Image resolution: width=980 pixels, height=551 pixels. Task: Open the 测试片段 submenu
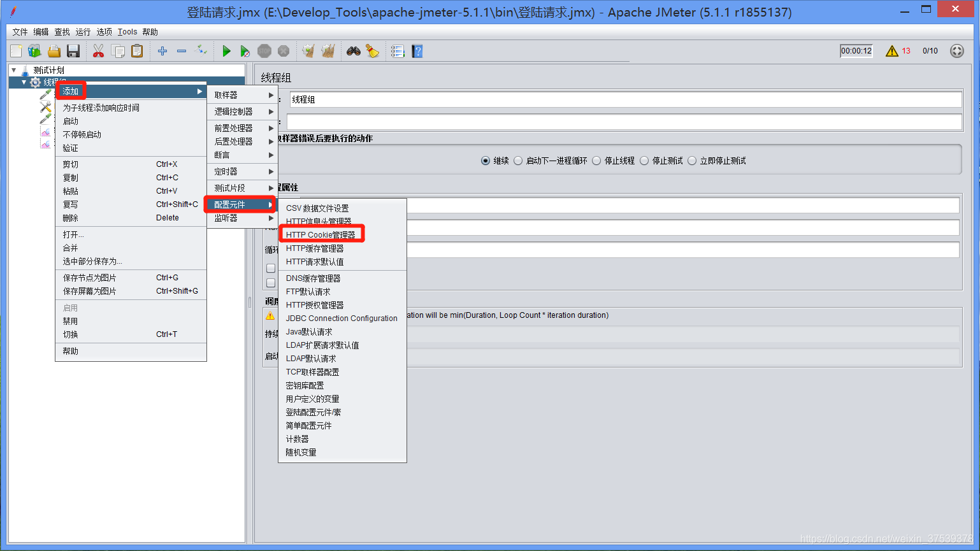point(243,188)
